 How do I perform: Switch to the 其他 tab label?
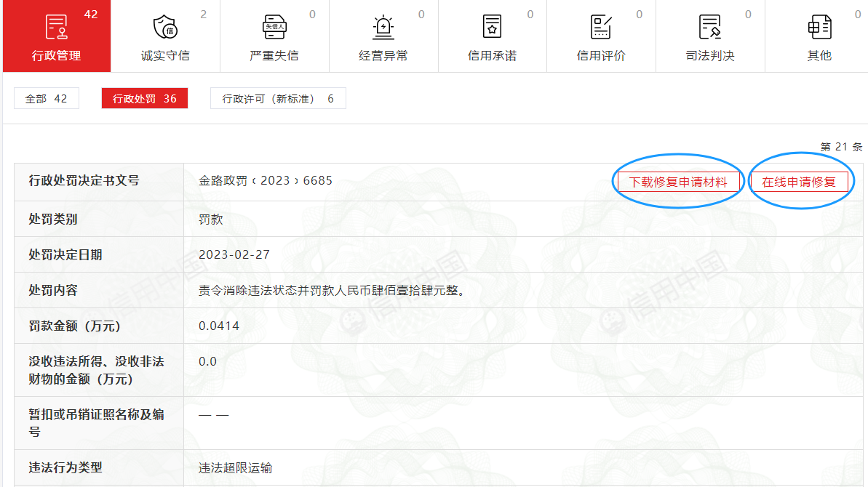point(819,56)
